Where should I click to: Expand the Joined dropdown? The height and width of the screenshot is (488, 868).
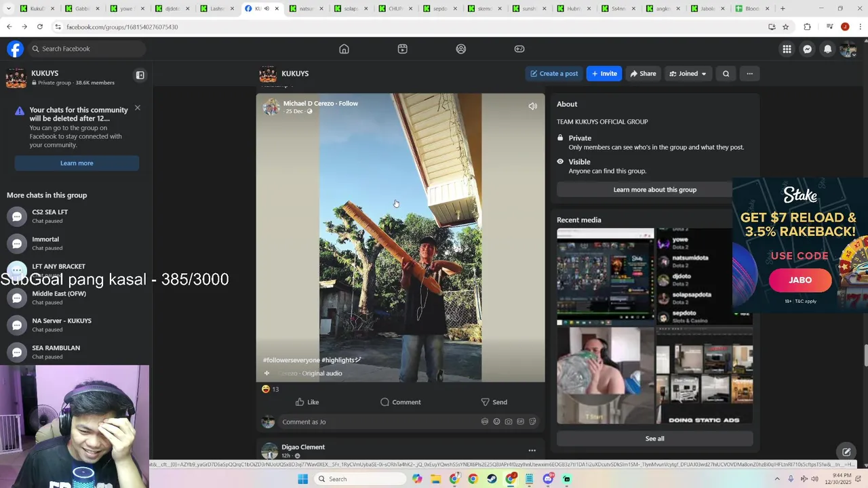click(x=688, y=73)
